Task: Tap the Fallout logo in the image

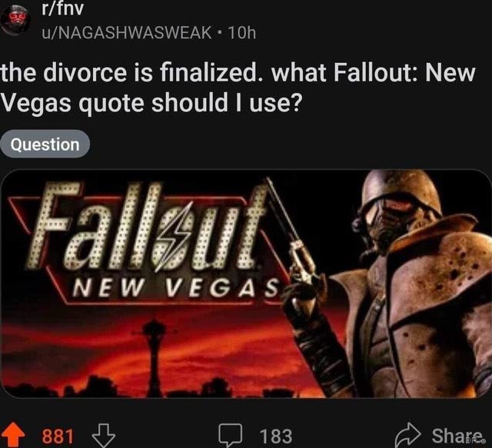Action: pos(148,227)
